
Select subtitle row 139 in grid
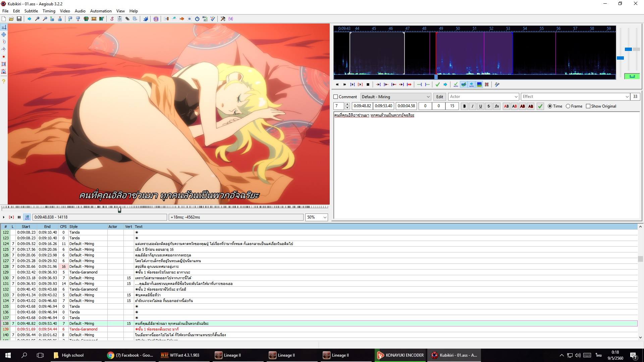[x=168, y=329]
